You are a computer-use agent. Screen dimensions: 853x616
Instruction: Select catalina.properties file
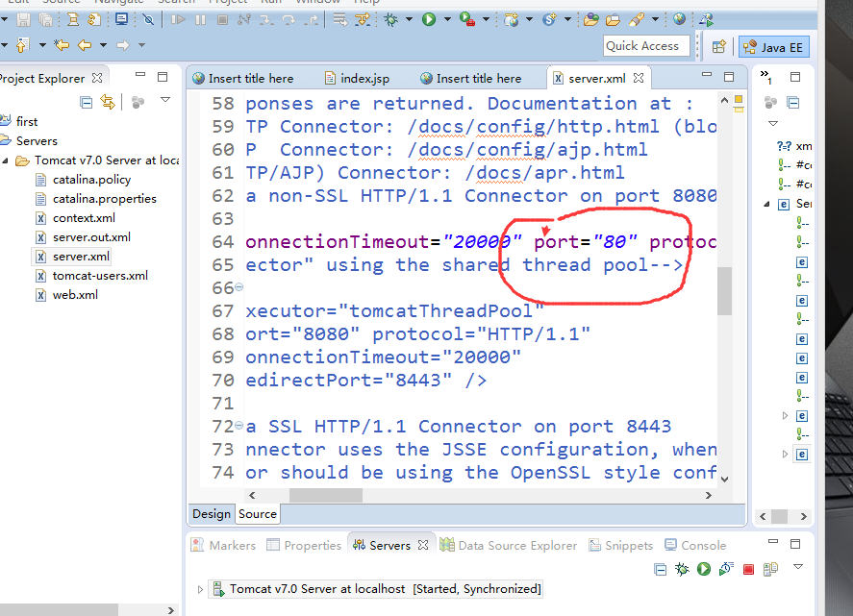pos(105,199)
